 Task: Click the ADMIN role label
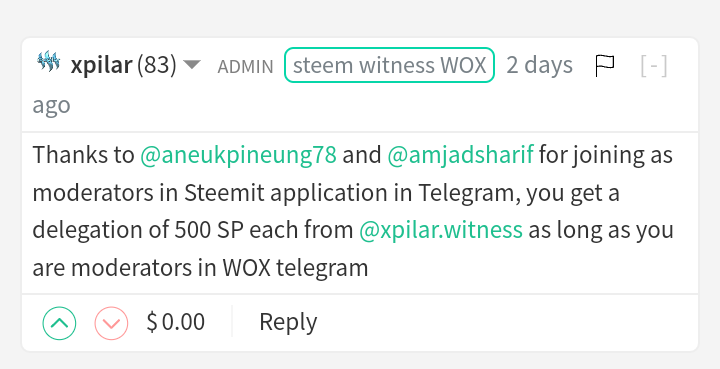pyautogui.click(x=245, y=67)
